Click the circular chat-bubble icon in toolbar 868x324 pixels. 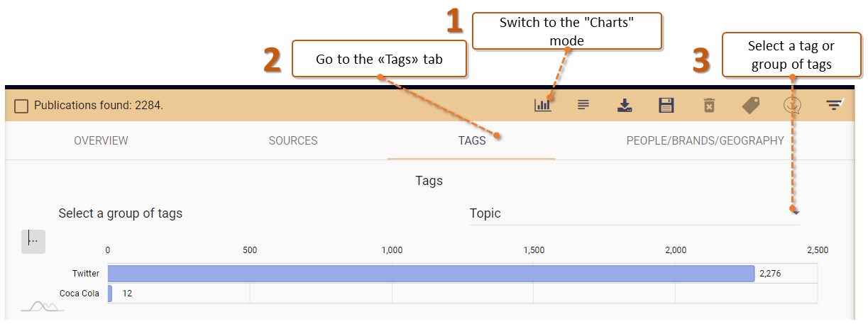pyautogui.click(x=792, y=105)
